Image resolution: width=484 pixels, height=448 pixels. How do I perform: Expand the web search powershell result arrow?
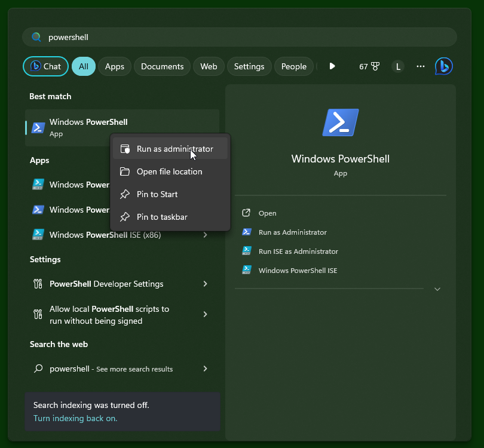click(205, 369)
